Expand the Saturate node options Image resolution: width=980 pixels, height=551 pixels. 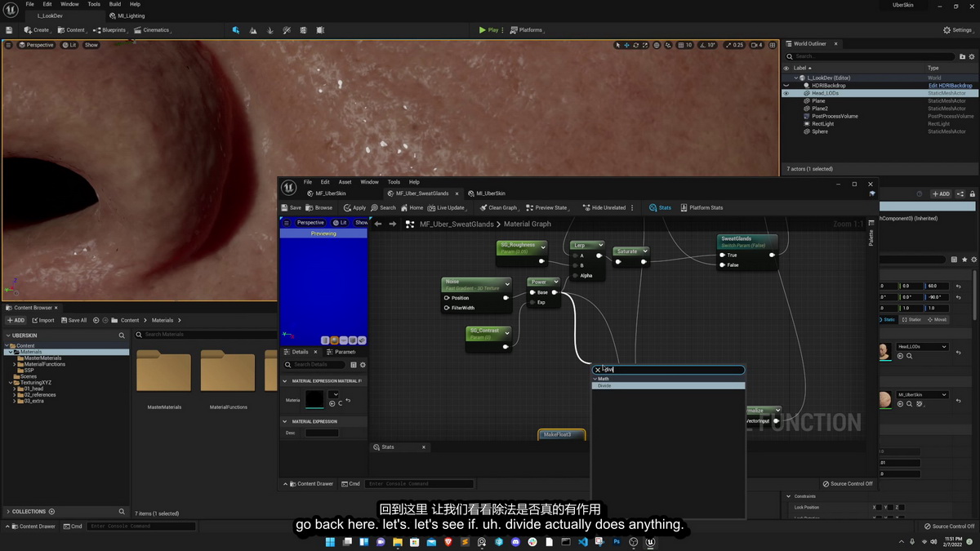[x=644, y=251]
